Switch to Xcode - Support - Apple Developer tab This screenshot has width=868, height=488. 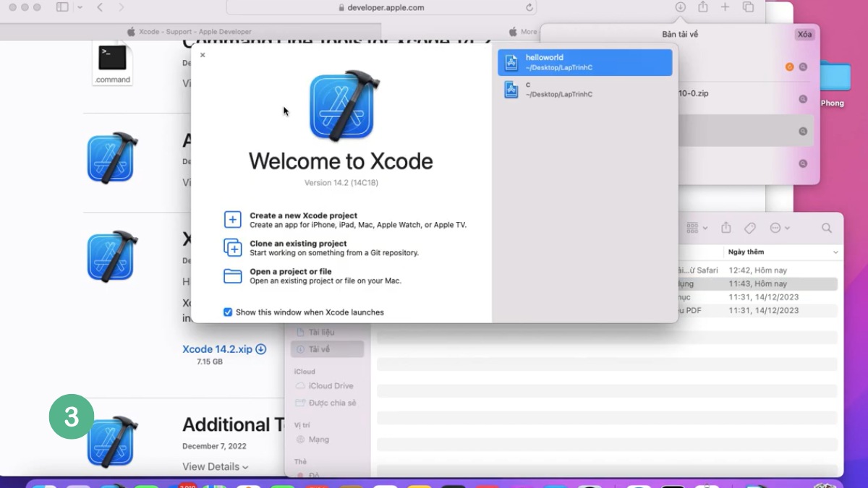(190, 32)
